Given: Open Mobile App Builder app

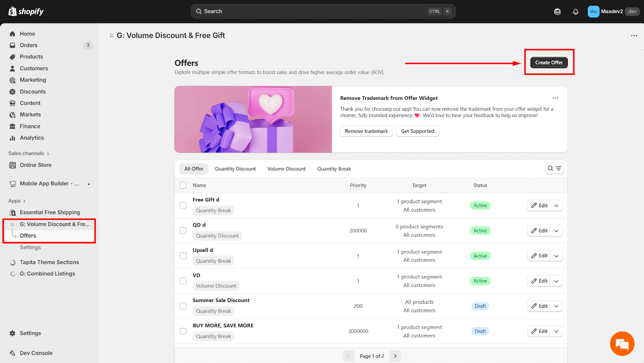Looking at the screenshot, I should click(49, 184).
